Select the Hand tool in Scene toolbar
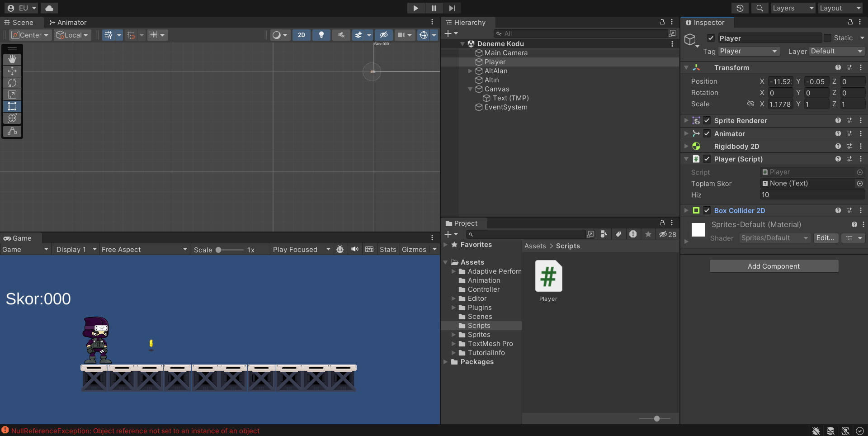 click(12, 59)
